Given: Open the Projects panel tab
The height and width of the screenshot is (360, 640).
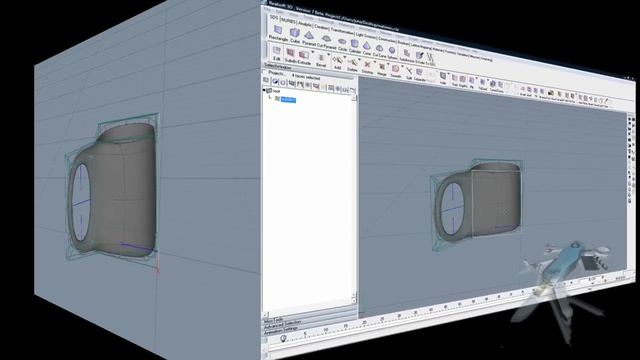Looking at the screenshot, I should [276, 73].
